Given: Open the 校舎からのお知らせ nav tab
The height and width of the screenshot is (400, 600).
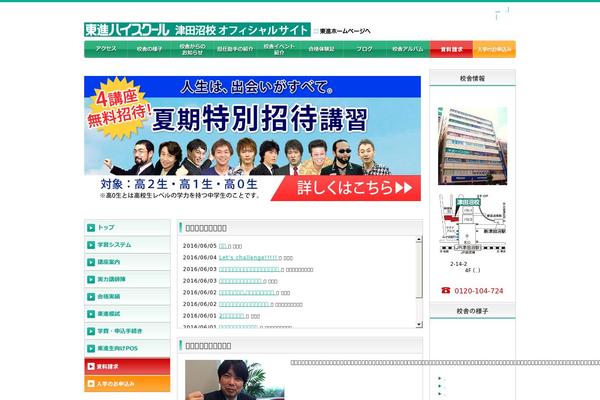Looking at the screenshot, I should (192, 49).
